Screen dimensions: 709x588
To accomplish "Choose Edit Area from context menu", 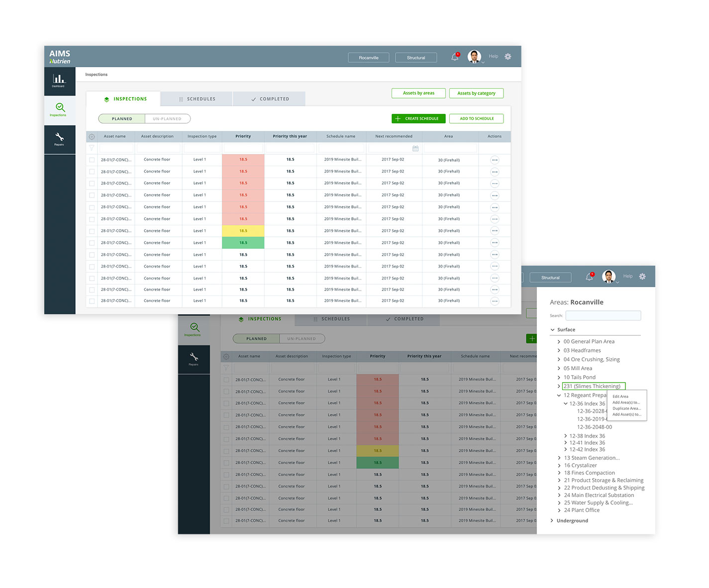I will (x=620, y=396).
